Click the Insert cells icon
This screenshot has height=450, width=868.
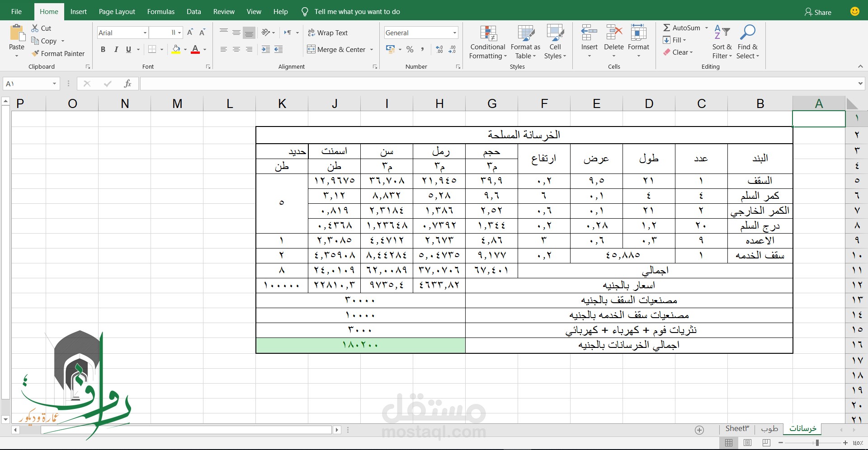pos(589,33)
